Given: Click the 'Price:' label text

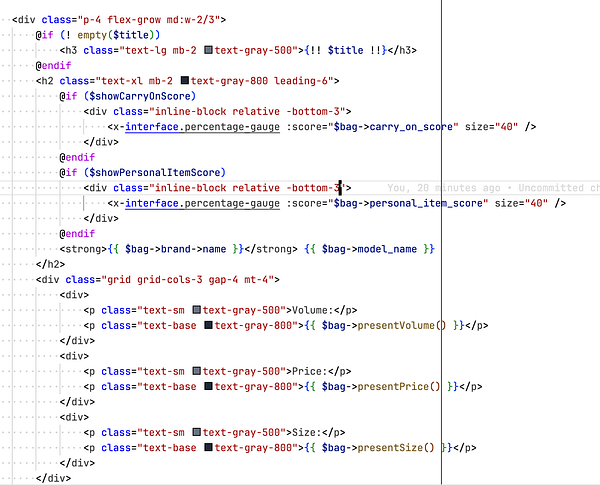Looking at the screenshot, I should pyautogui.click(x=310, y=372).
